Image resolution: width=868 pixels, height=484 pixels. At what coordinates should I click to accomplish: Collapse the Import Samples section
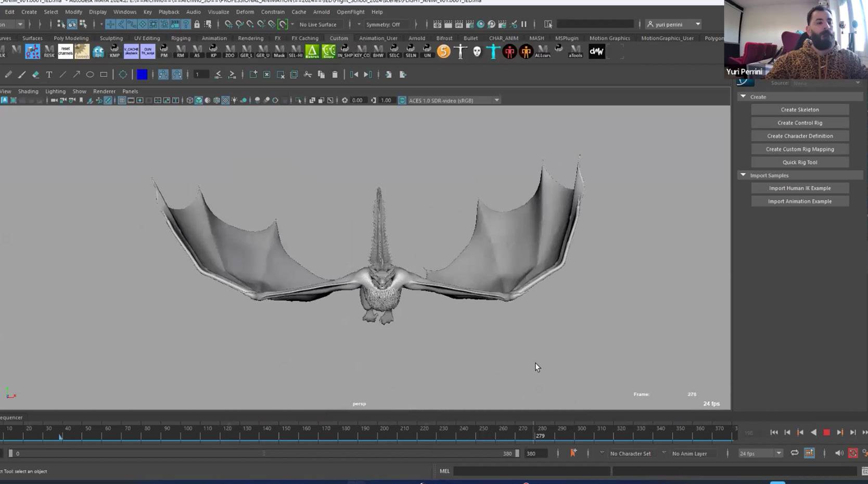click(x=743, y=175)
